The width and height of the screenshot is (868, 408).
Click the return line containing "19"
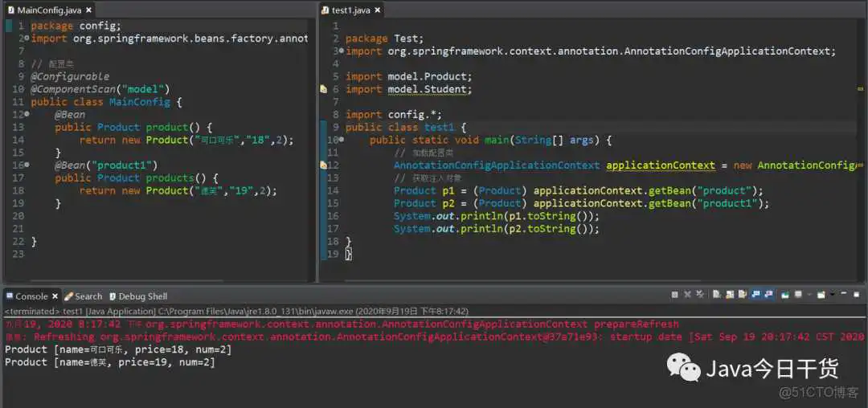178,190
